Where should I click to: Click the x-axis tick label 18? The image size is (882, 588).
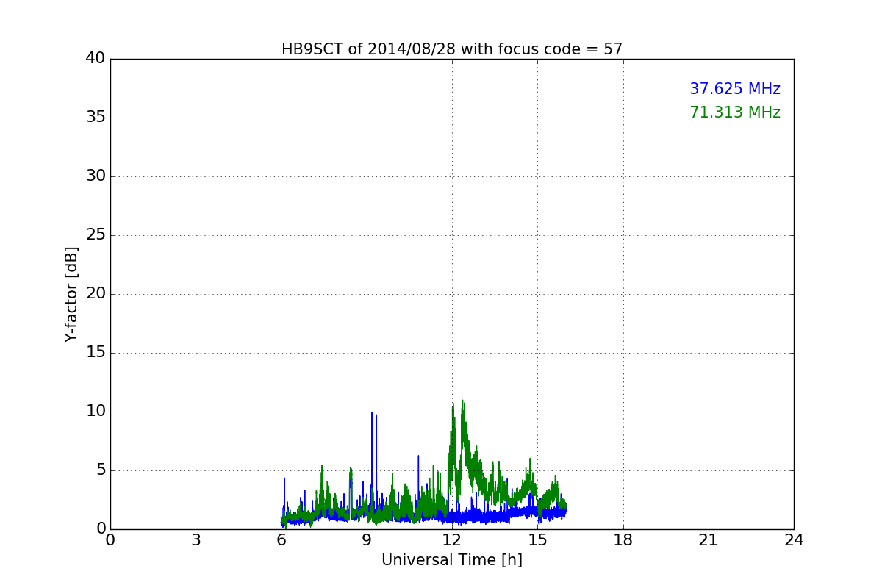(623, 540)
